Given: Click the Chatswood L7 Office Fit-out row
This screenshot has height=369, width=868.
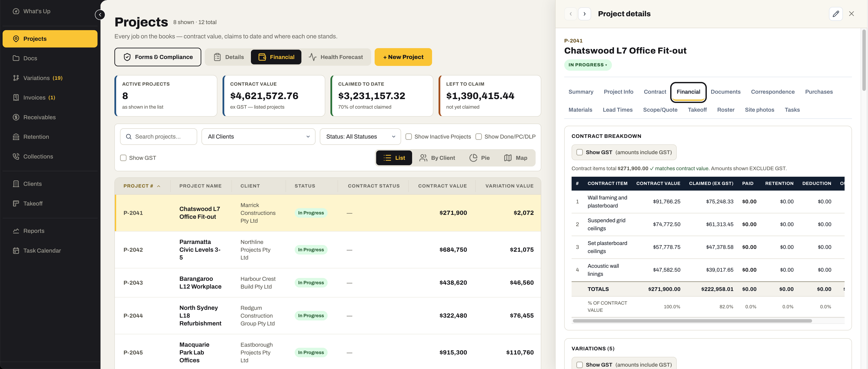Looking at the screenshot, I should point(328,213).
